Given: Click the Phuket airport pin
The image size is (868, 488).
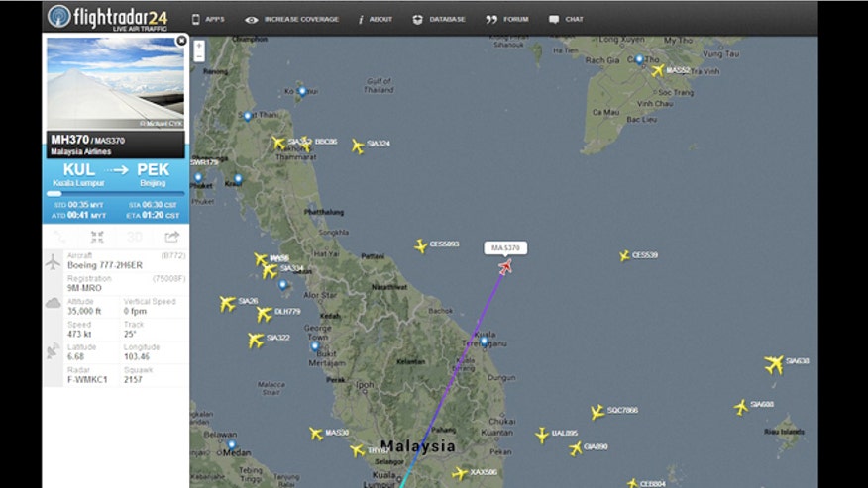Looking at the screenshot, I should [x=198, y=178].
